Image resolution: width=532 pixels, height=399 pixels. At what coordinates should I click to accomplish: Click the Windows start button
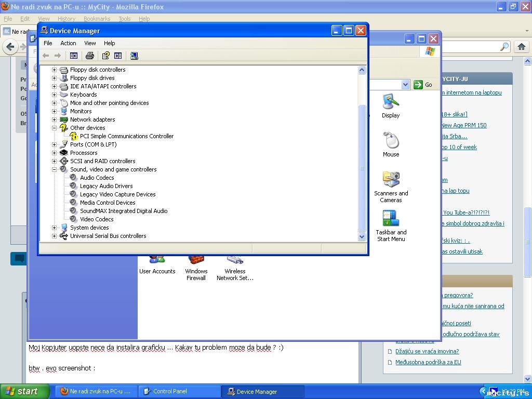tap(25, 391)
